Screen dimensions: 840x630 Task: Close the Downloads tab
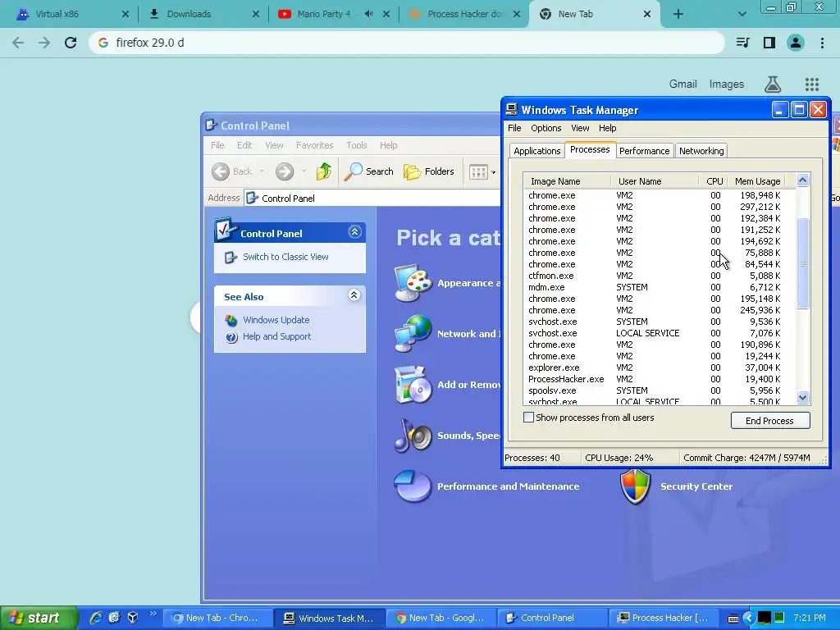click(x=256, y=14)
